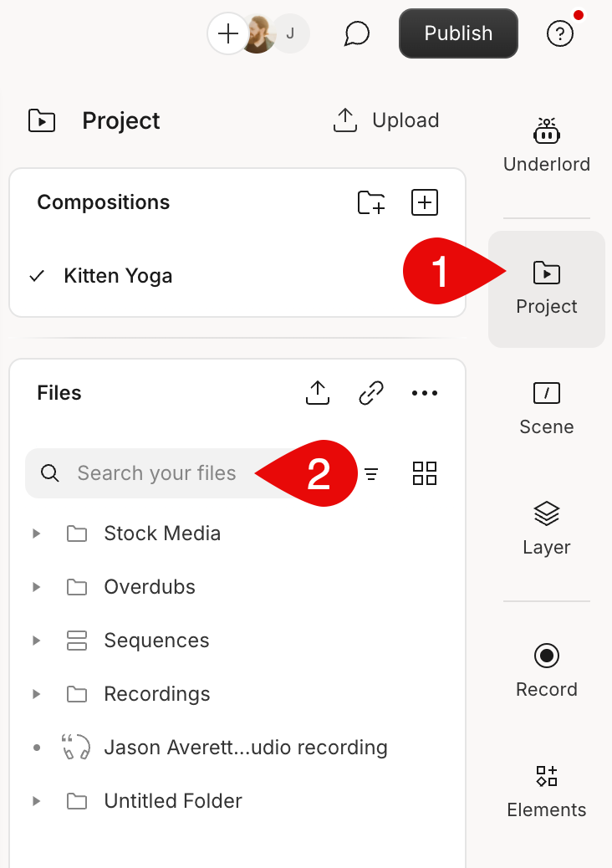Create a new composition folder
Viewport: 612px width, 868px height.
click(371, 202)
